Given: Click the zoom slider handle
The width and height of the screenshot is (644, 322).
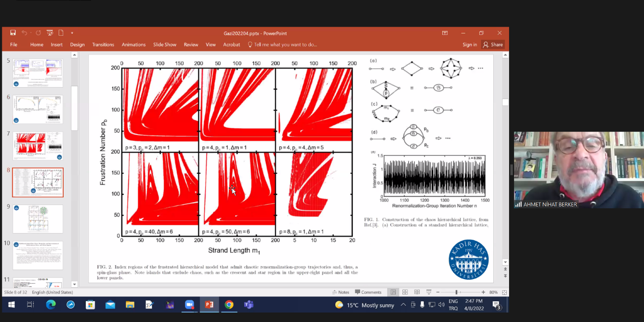Looking at the screenshot, I should pos(456,292).
